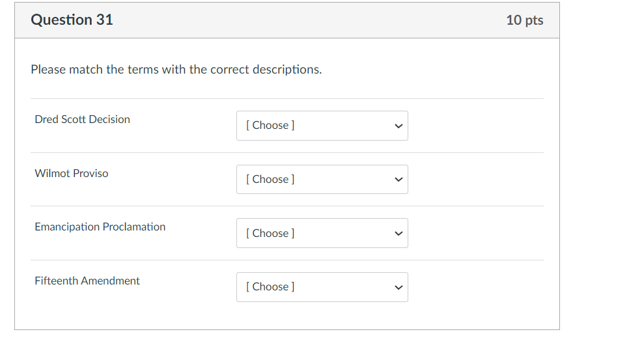The width and height of the screenshot is (644, 347).
Task: Select the [ Choose ] text beside Emancipation Proclamation
Action: pos(270,233)
